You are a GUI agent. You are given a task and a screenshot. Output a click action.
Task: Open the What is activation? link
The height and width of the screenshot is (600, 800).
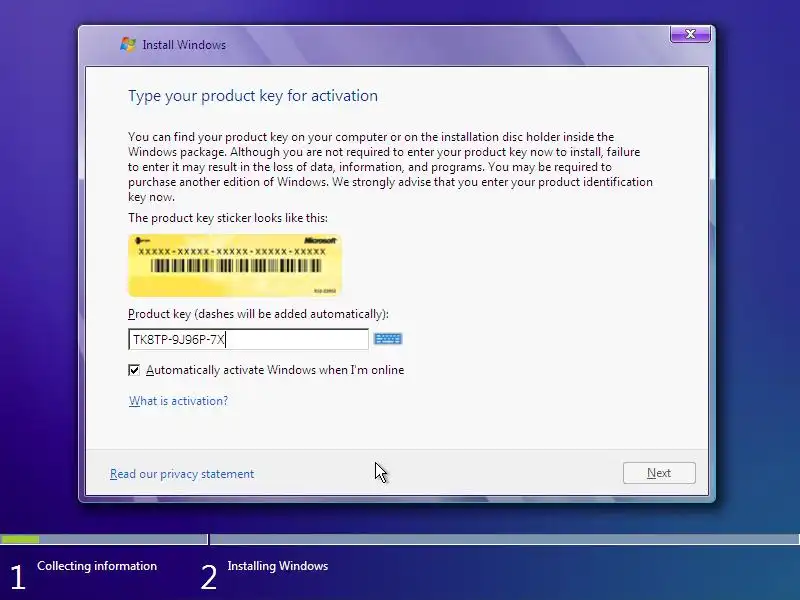178,401
